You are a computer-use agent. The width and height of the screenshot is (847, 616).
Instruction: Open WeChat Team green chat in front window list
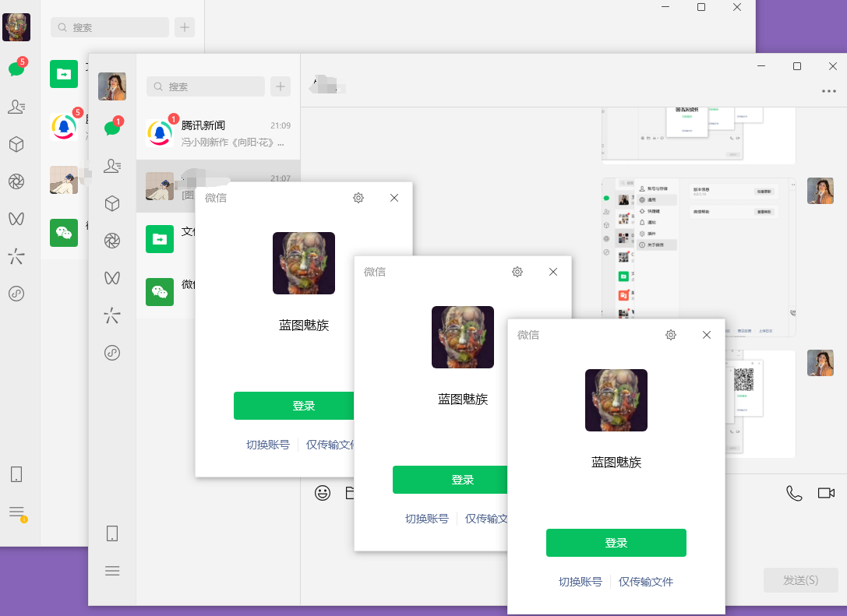click(160, 292)
